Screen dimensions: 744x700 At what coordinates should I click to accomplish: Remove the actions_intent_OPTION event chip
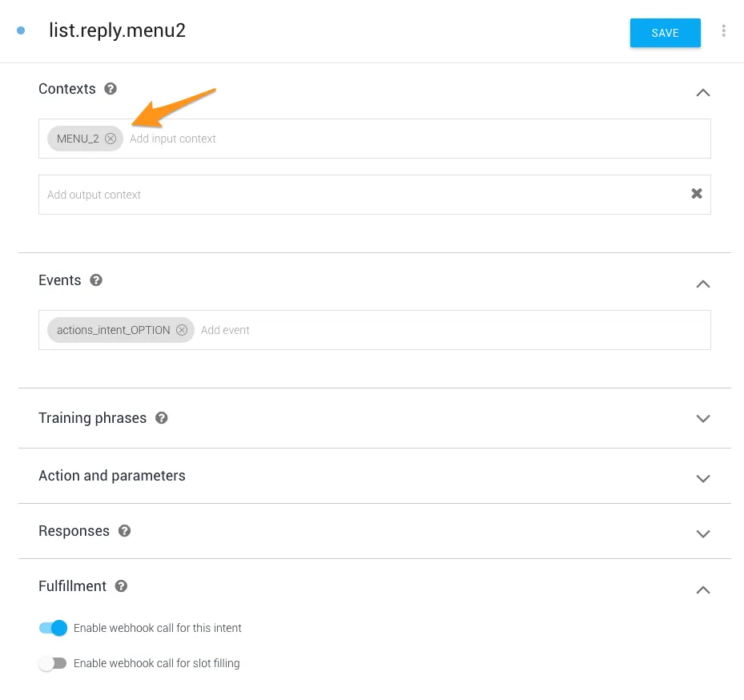pos(182,330)
